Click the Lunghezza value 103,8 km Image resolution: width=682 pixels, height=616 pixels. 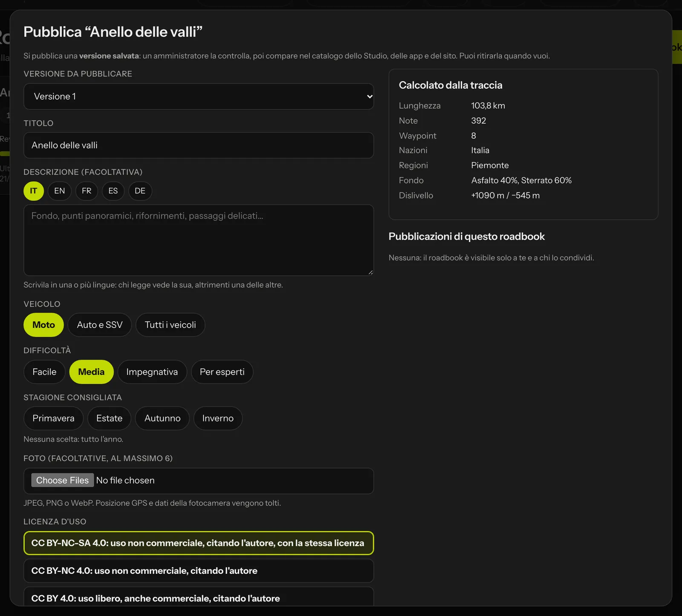[x=488, y=106]
